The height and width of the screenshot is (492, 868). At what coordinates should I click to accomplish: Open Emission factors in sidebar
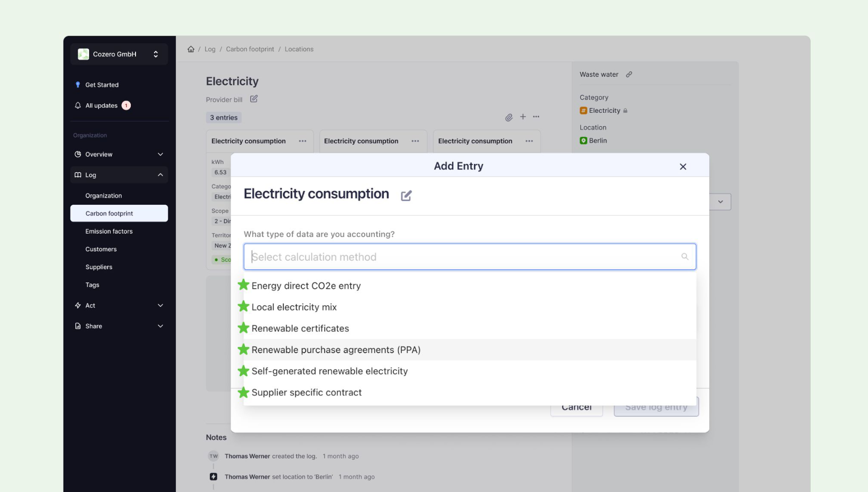pyautogui.click(x=109, y=231)
